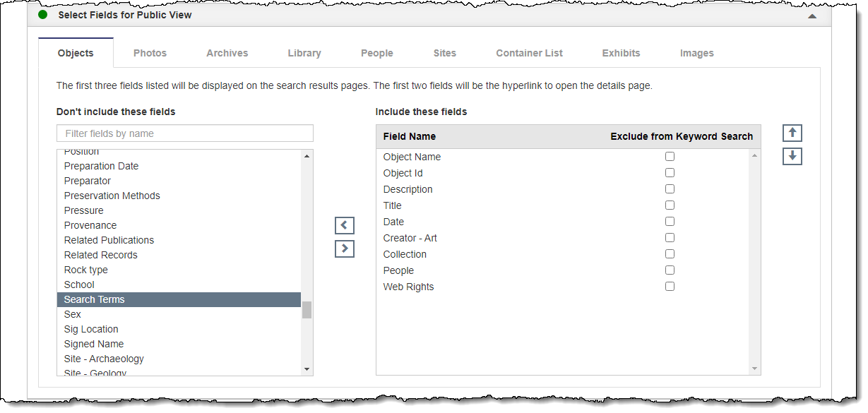Click the left arrow to remove field
868x413 pixels.
click(344, 226)
